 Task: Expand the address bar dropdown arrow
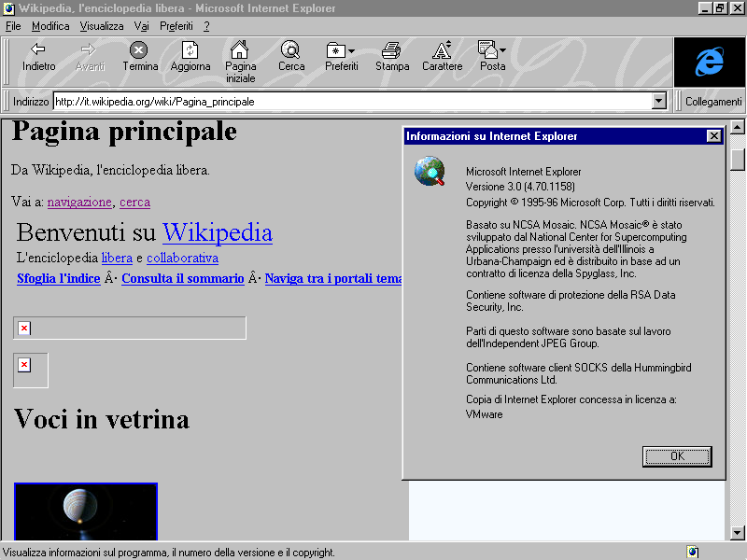tap(659, 101)
